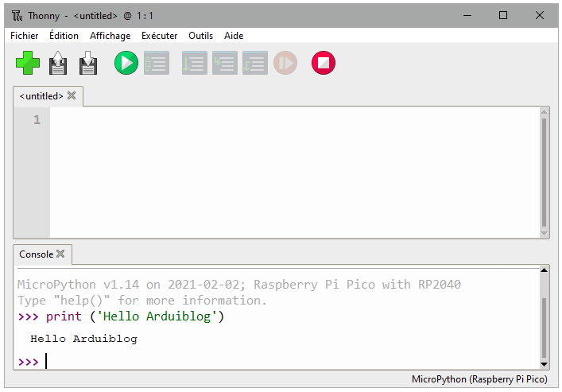Open the Affichage menu
Screen dimensions: 562x392
(x=110, y=36)
